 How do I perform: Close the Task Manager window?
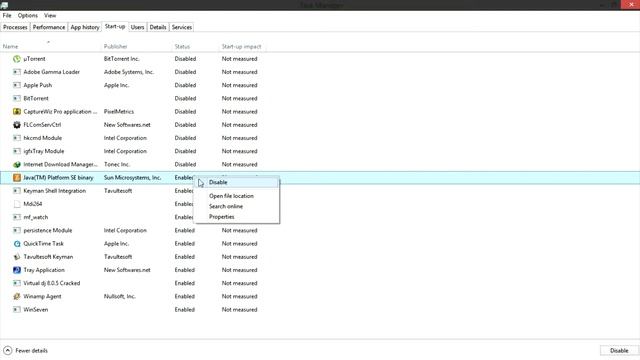point(630,4)
